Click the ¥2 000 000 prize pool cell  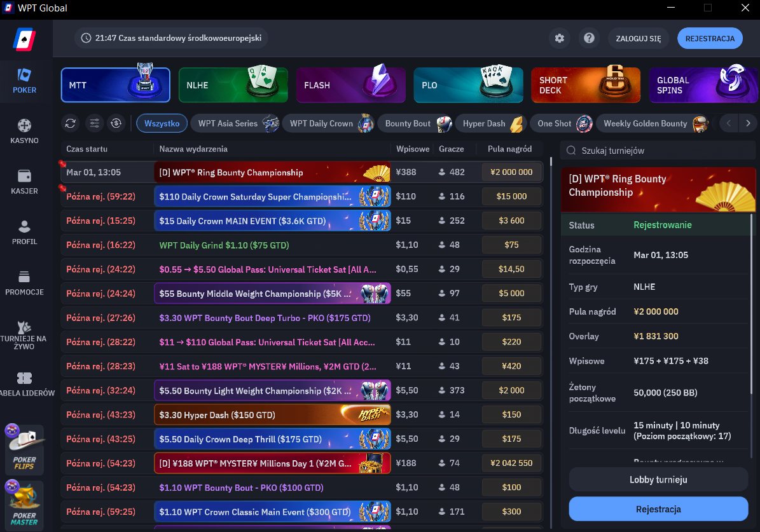coord(511,172)
